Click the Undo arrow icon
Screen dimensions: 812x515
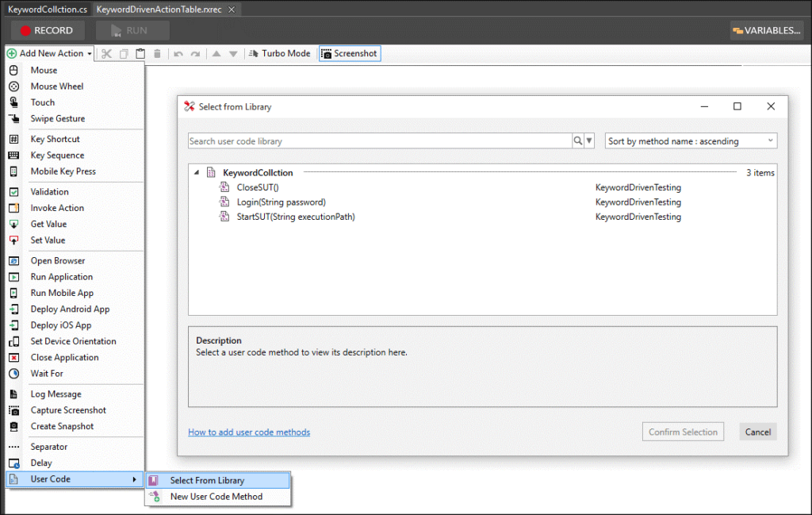tap(178, 54)
